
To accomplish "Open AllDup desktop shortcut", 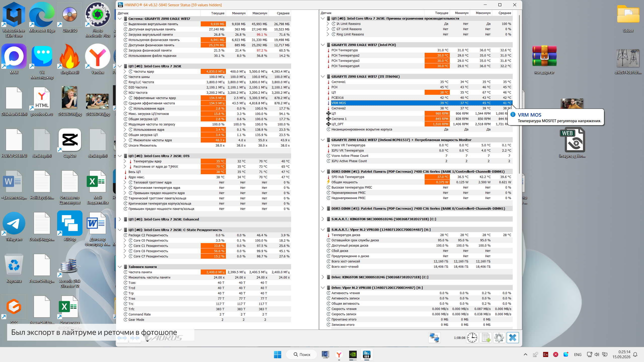I will click(x=70, y=226).
